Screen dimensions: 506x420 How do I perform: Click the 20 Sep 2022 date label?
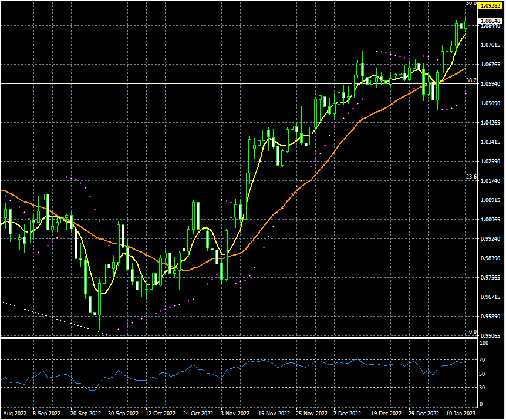click(x=85, y=413)
